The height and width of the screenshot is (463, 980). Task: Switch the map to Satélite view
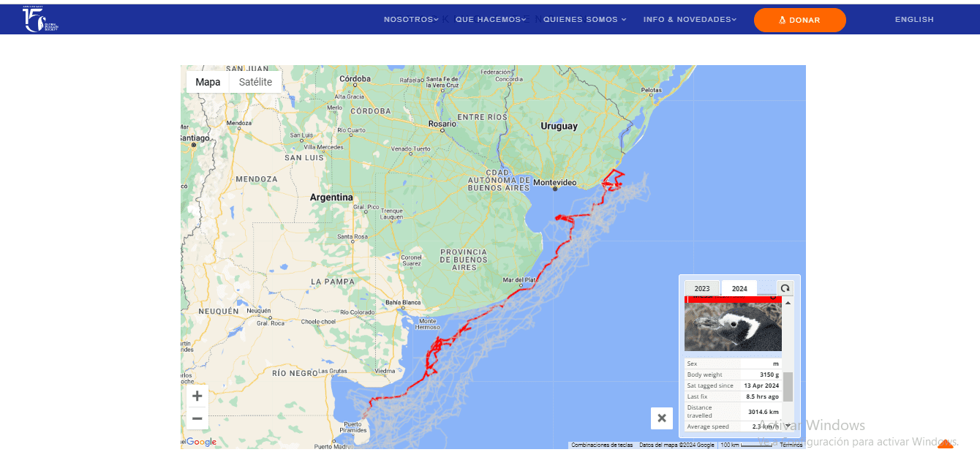click(x=255, y=82)
